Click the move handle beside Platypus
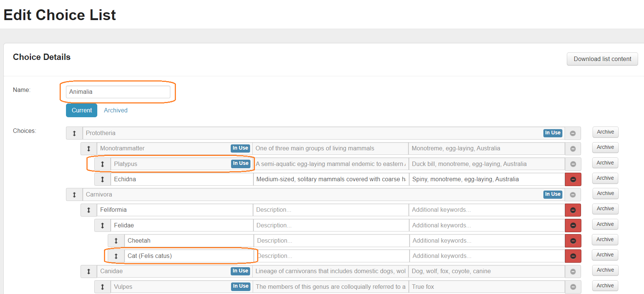 click(x=102, y=164)
